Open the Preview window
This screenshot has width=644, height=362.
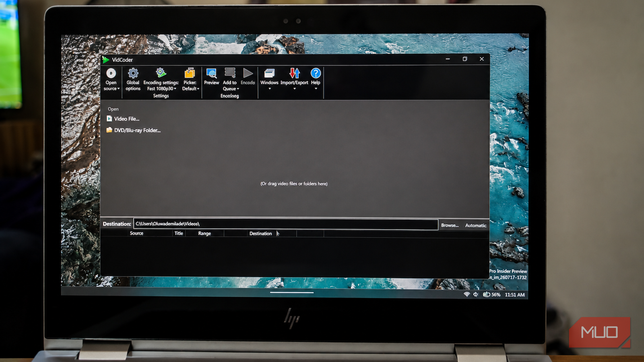211,77
